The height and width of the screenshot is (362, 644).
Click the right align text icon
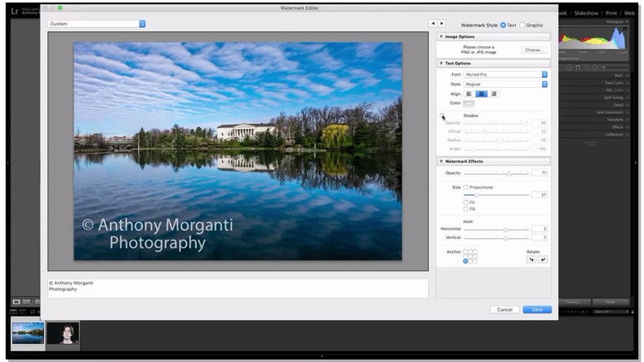(494, 93)
